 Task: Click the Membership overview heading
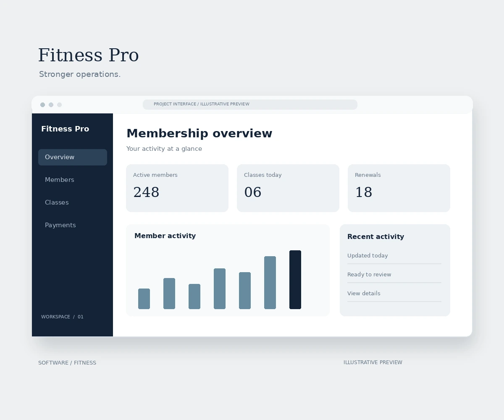199,134
